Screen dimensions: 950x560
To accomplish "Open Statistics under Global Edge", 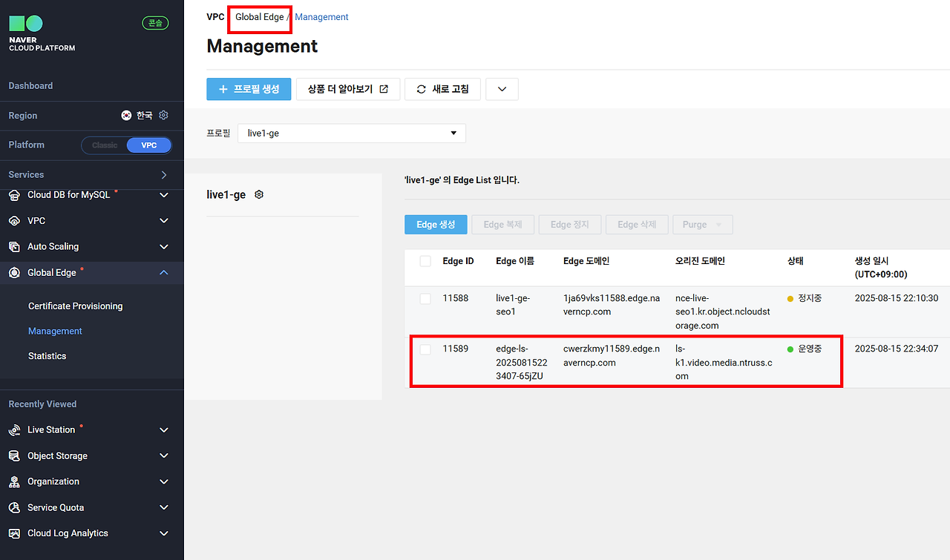I will click(x=47, y=356).
